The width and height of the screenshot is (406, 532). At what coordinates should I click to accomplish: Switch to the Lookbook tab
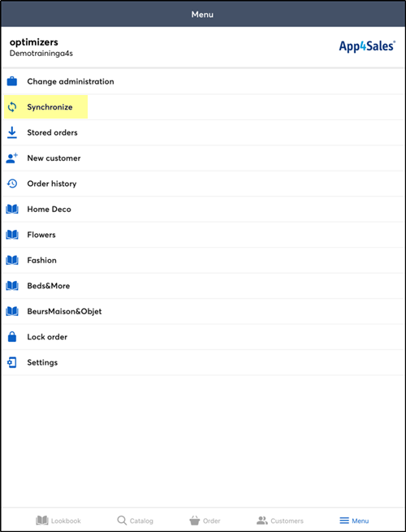tap(58, 521)
